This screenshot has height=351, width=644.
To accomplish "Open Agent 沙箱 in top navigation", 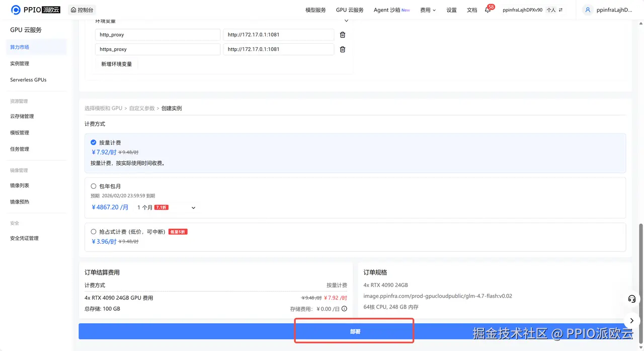I will pyautogui.click(x=391, y=10).
